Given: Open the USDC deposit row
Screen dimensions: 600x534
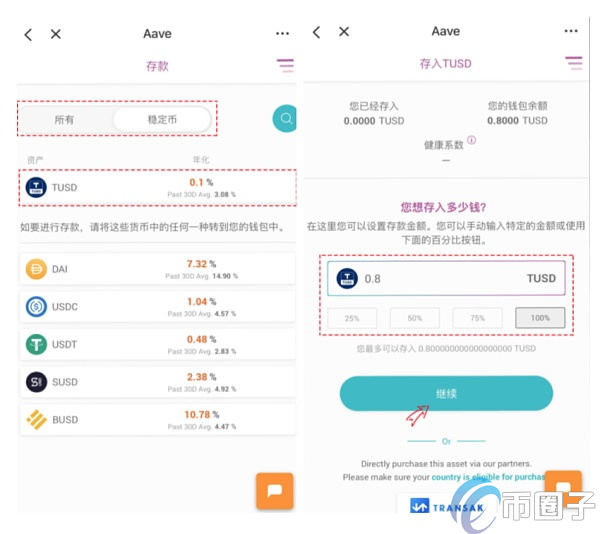Looking at the screenshot, I should (x=158, y=307).
